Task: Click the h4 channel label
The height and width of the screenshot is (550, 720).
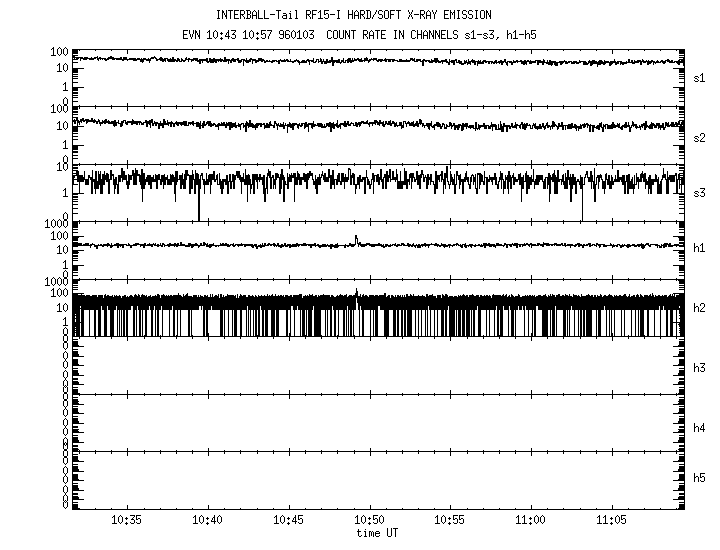Action: point(700,428)
